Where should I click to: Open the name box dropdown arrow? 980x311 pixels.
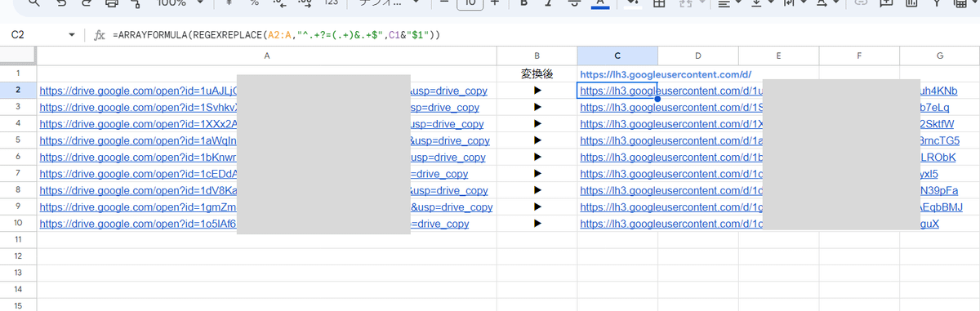72,35
